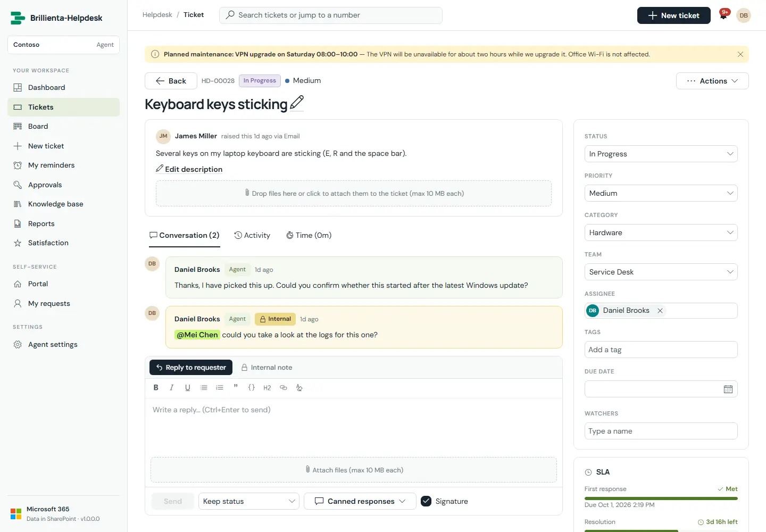The height and width of the screenshot is (532, 766).
Task: Apply underline formatting in reply editor
Action: (x=187, y=388)
